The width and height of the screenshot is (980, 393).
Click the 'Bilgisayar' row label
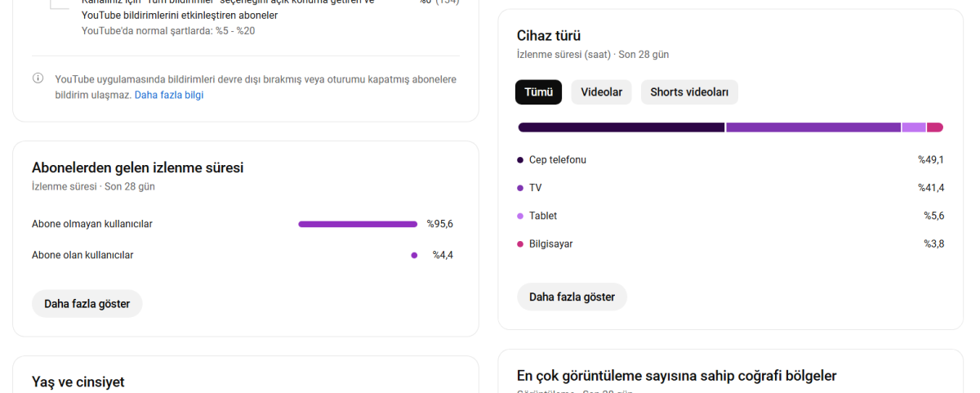pos(551,243)
